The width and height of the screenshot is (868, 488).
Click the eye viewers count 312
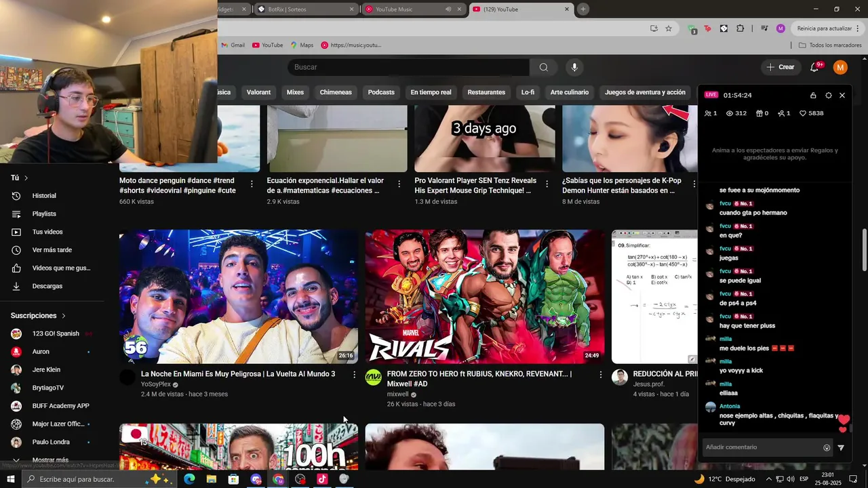click(x=736, y=113)
